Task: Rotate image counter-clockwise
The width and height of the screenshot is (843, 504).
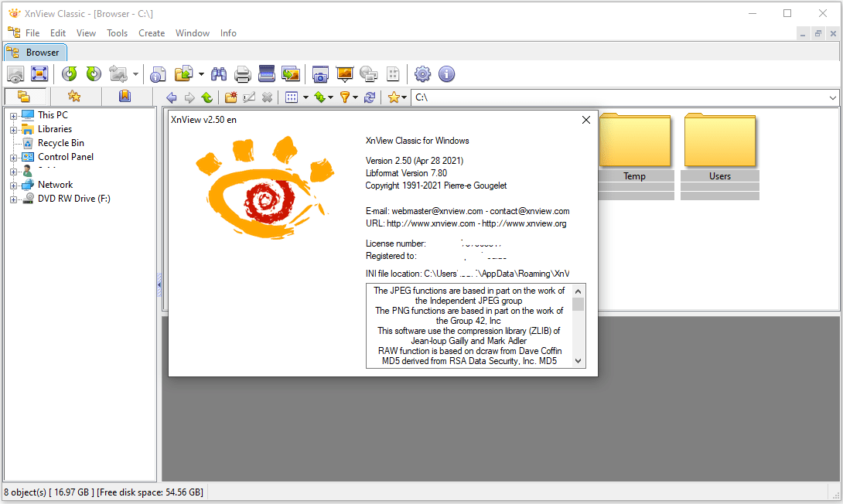Action: [70, 74]
